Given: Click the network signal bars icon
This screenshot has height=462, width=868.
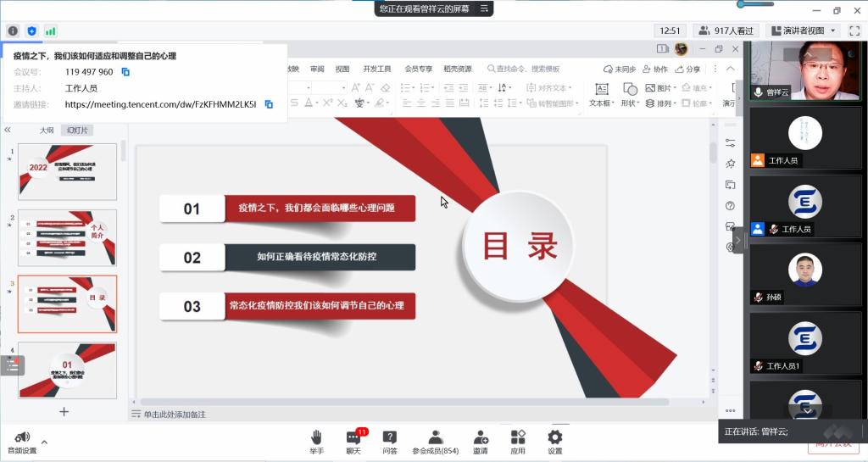Looking at the screenshot, I should (x=51, y=31).
